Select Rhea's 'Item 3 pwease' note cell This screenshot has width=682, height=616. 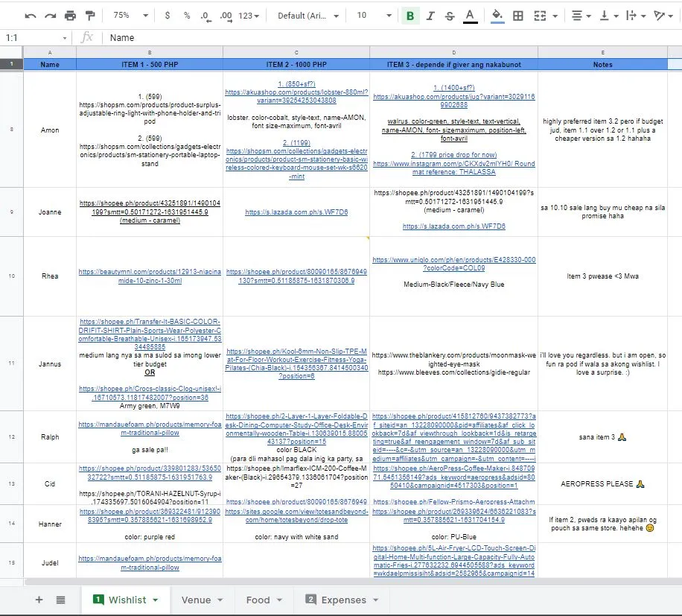(x=602, y=276)
